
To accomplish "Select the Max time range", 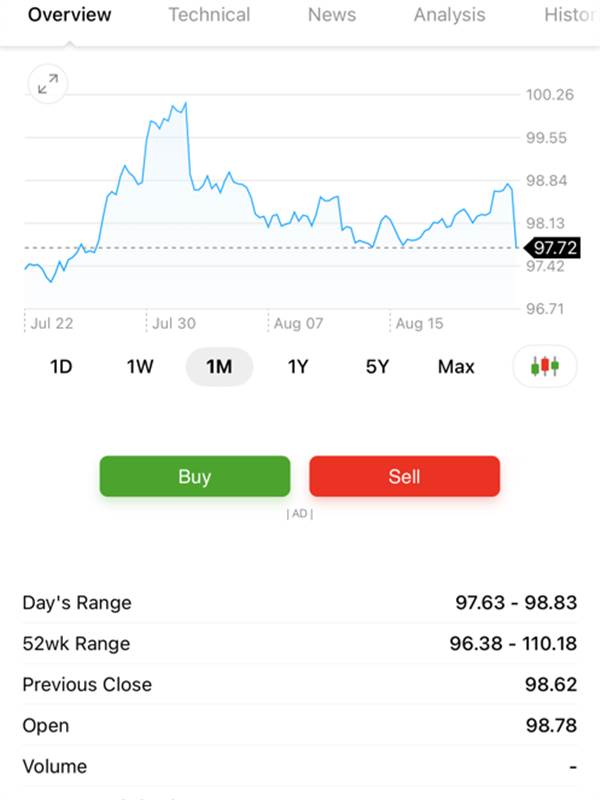I will point(456,366).
